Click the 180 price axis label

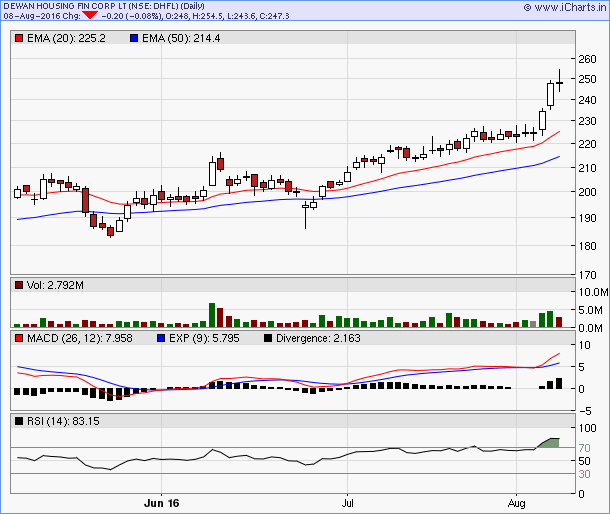tap(587, 246)
